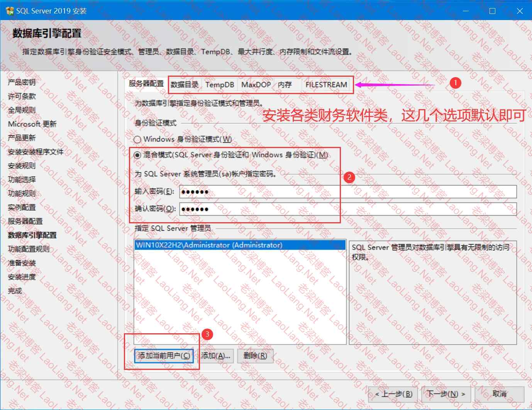
Task: Switch to the 内存 tab
Action: (x=285, y=85)
